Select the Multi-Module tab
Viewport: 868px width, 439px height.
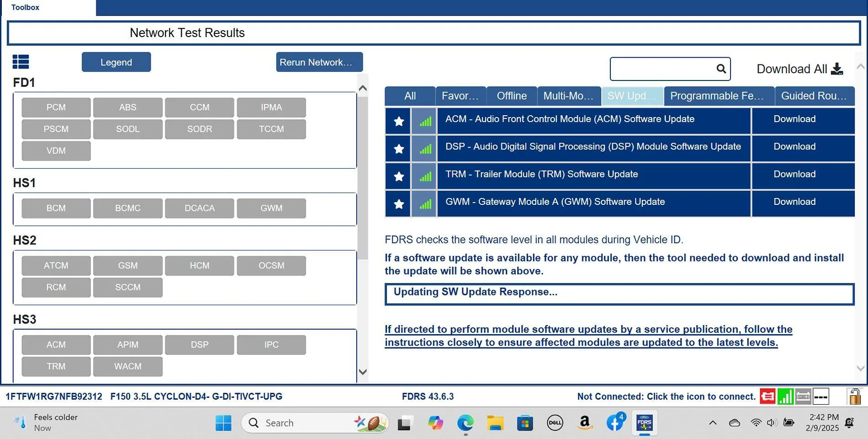[x=569, y=96]
